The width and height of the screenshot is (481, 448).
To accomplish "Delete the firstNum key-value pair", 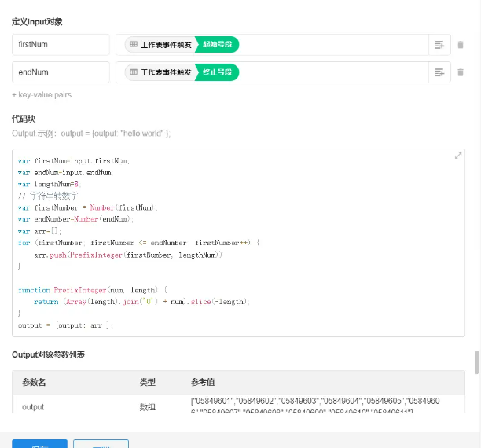I will coord(461,45).
